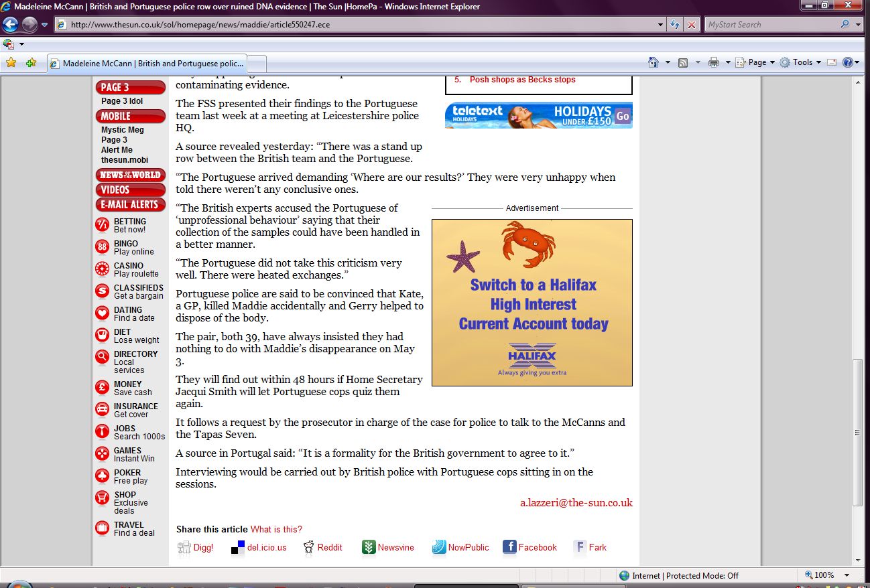Click the Stop loading red X icon
This screenshot has width=870, height=588.
coord(691,25)
